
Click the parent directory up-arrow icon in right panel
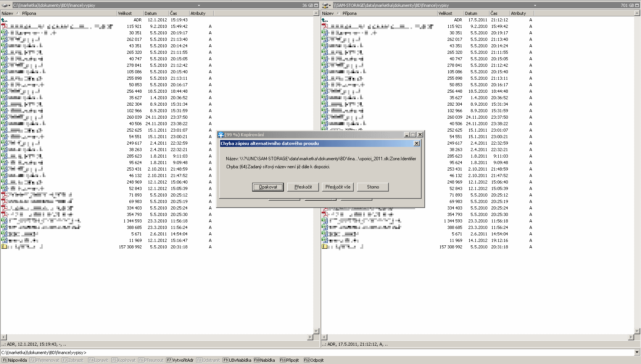[324, 20]
